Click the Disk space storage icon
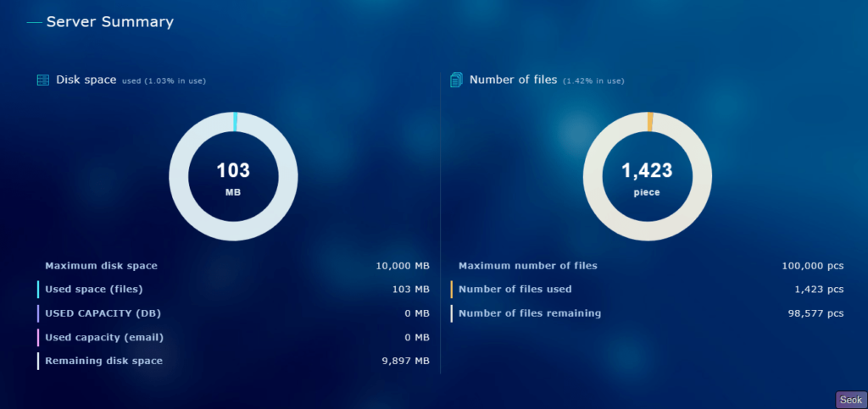This screenshot has height=409, width=868. (42, 80)
